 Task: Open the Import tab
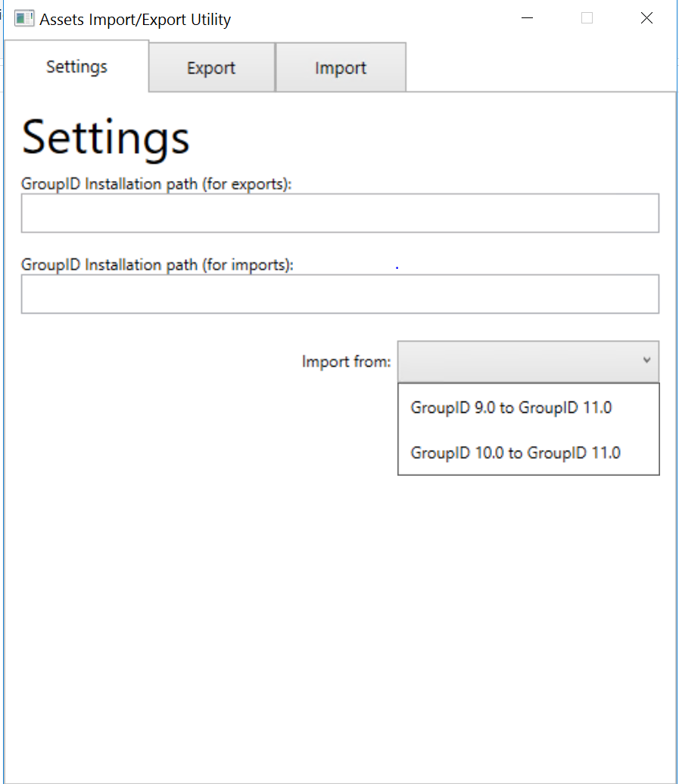[x=340, y=67]
